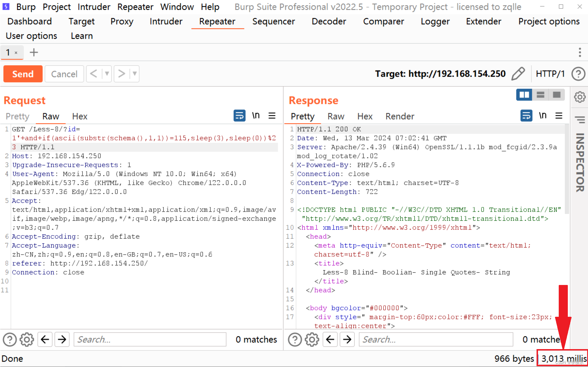Open Response search help icon
Viewport: 588px width, 367px height.
pos(295,339)
